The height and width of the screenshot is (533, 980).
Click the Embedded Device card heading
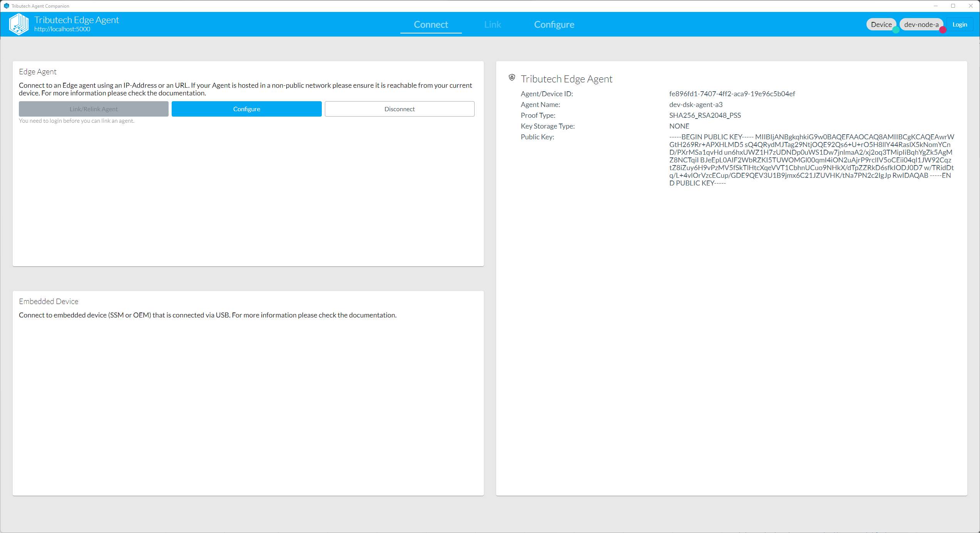[x=48, y=301]
